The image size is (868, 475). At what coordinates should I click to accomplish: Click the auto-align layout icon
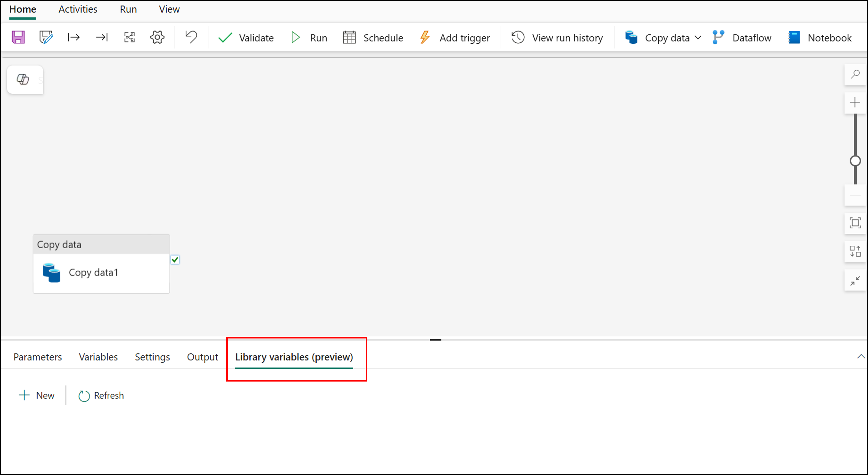point(855,251)
